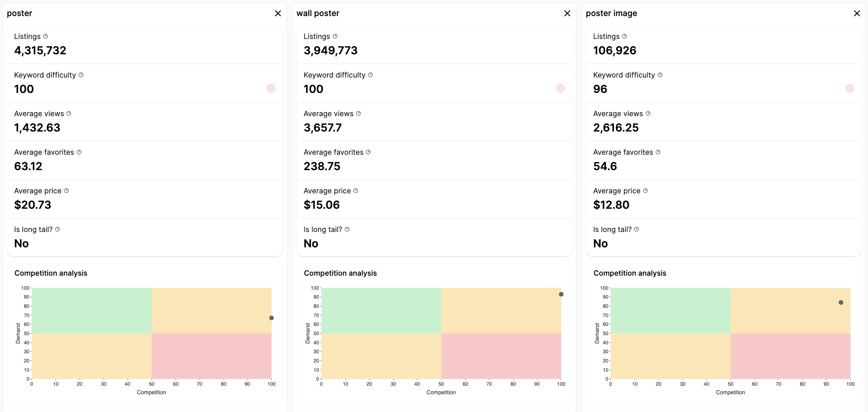The image size is (868, 412).
Task: Select average views value 2,616.25
Action: [x=616, y=128]
